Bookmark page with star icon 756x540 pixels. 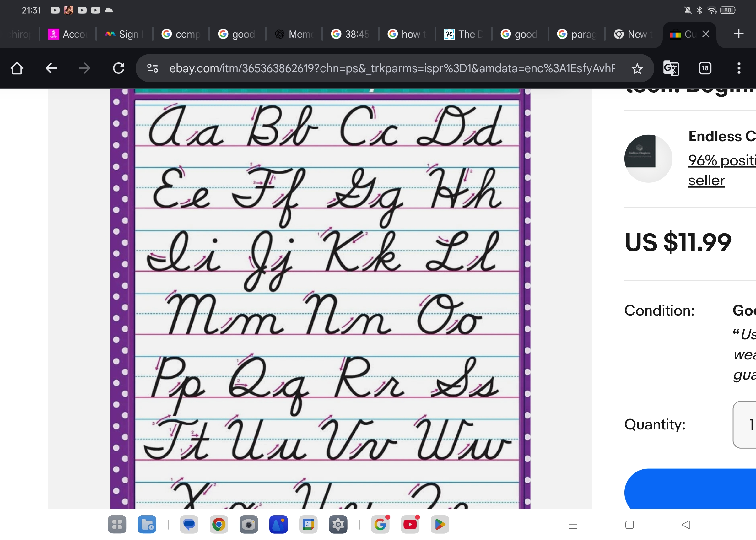click(x=637, y=69)
